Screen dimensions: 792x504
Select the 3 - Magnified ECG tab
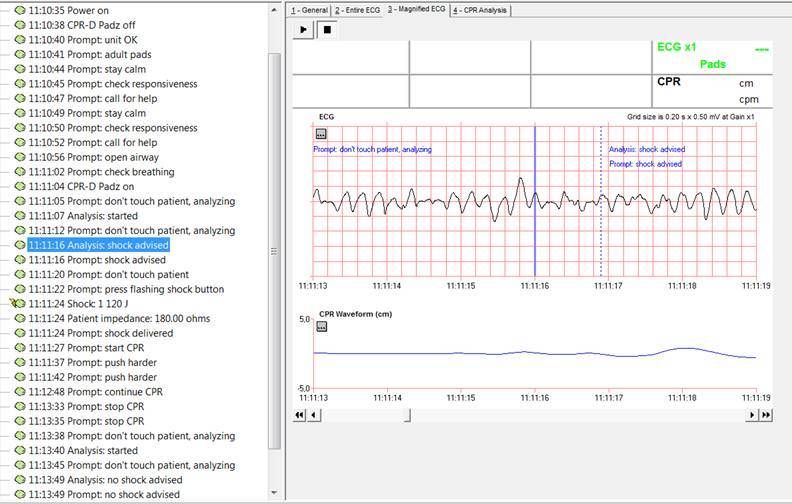(417, 9)
